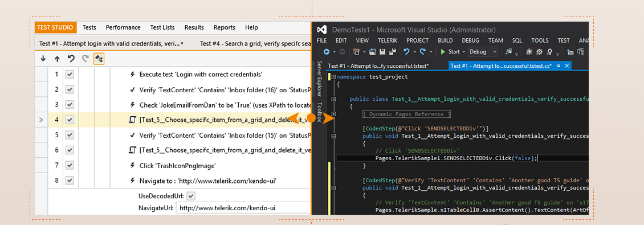Navigate forward in Visual Studio toolbar
The image size is (644, 225).
(x=342, y=52)
